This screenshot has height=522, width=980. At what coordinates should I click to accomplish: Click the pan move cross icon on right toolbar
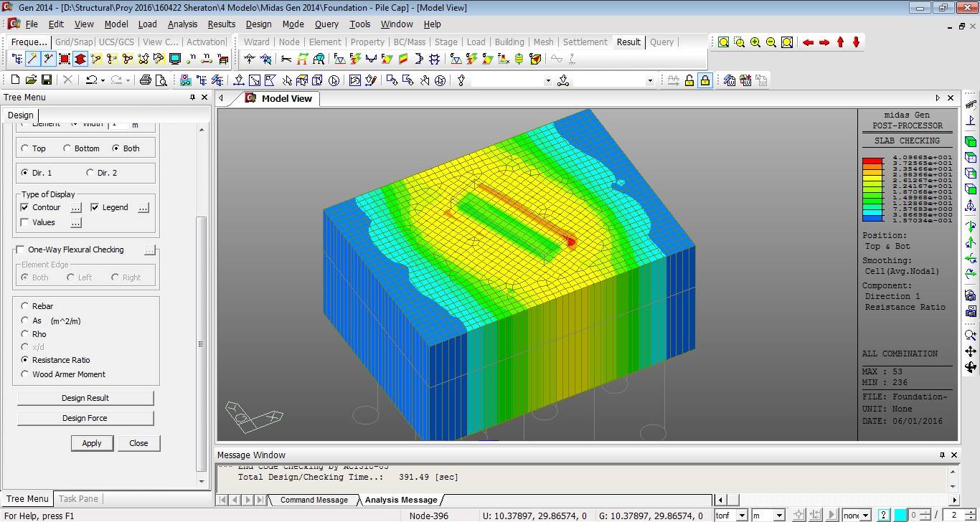971,351
